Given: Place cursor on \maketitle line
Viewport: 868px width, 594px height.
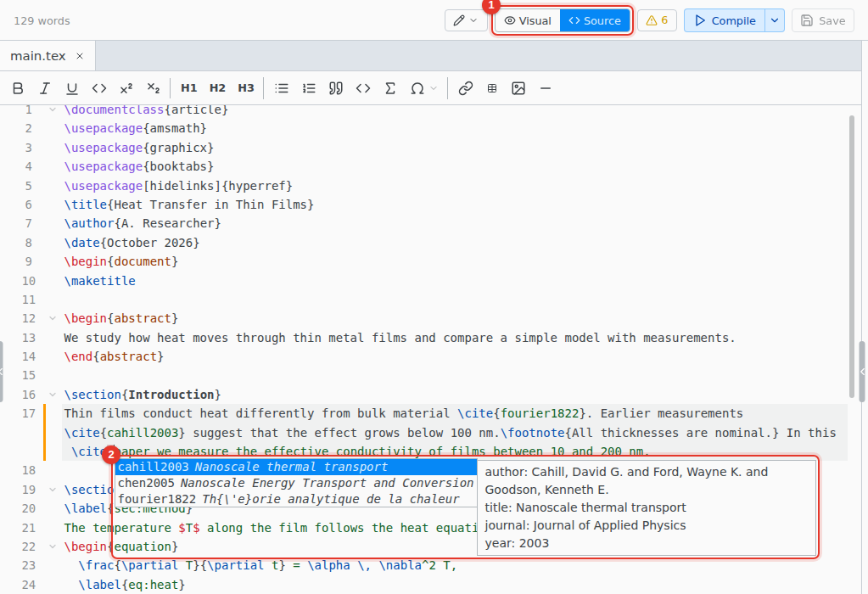Looking at the screenshot, I should pyautogui.click(x=99, y=281).
